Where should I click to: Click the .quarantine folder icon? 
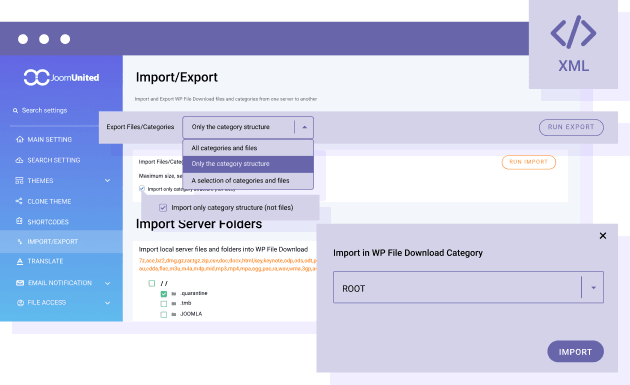pos(174,294)
